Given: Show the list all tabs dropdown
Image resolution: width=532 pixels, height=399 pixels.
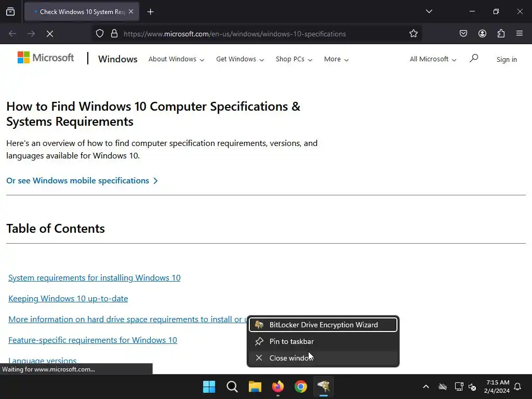Looking at the screenshot, I should coord(429,11).
